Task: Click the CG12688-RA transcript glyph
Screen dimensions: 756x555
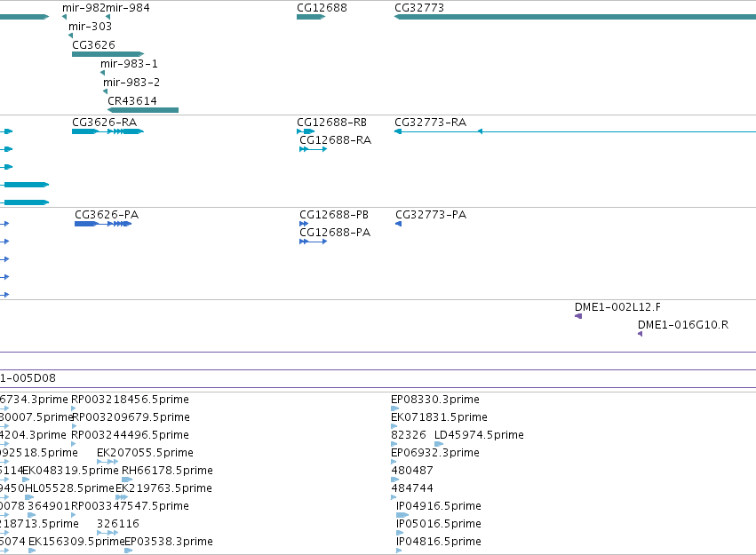Action: [x=314, y=149]
